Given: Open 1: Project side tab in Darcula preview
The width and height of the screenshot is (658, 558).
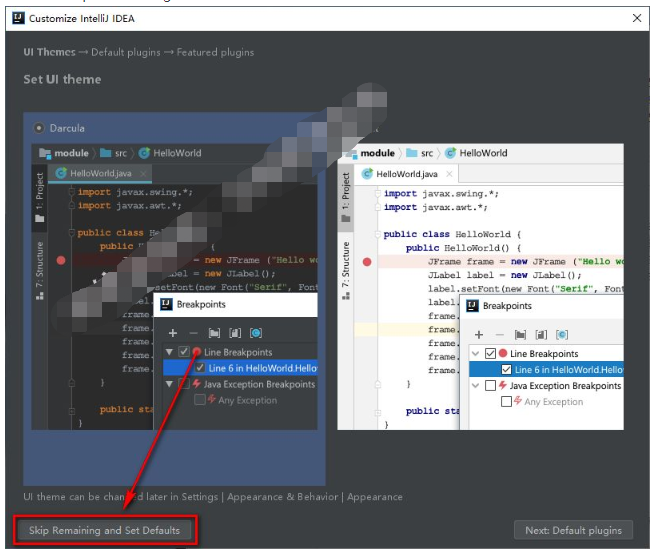Looking at the screenshot, I should [x=39, y=197].
